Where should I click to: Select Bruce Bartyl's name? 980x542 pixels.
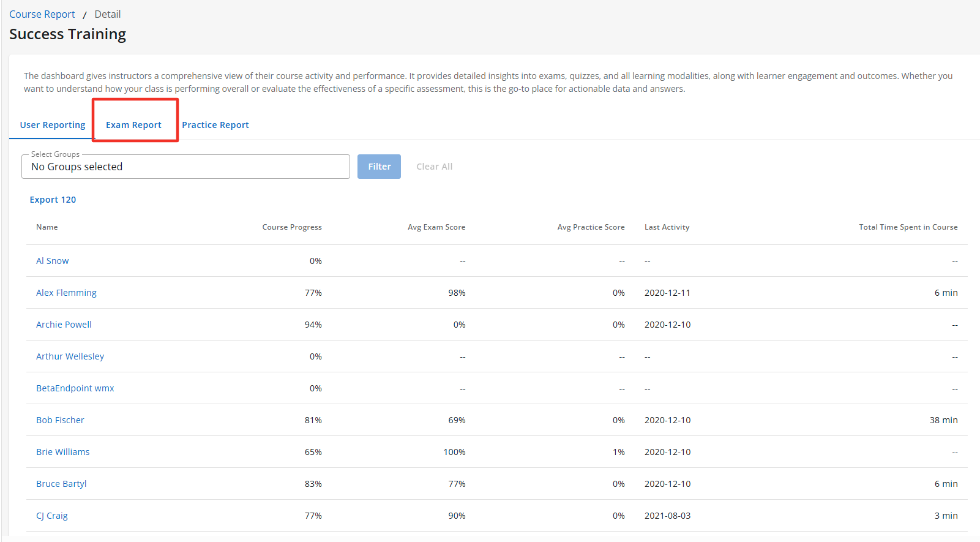coord(61,484)
